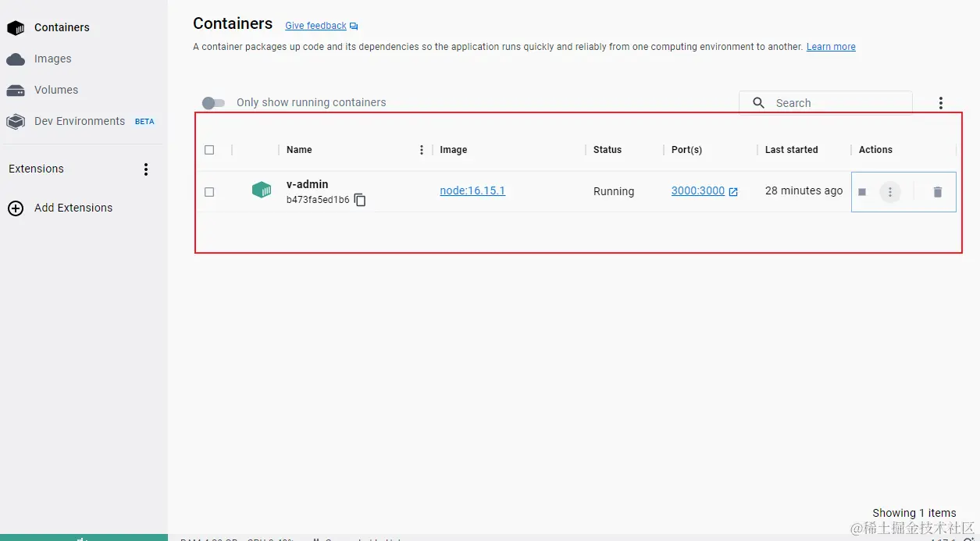This screenshot has width=980, height=541.
Task: Sort by the Status column header
Action: [608, 150]
